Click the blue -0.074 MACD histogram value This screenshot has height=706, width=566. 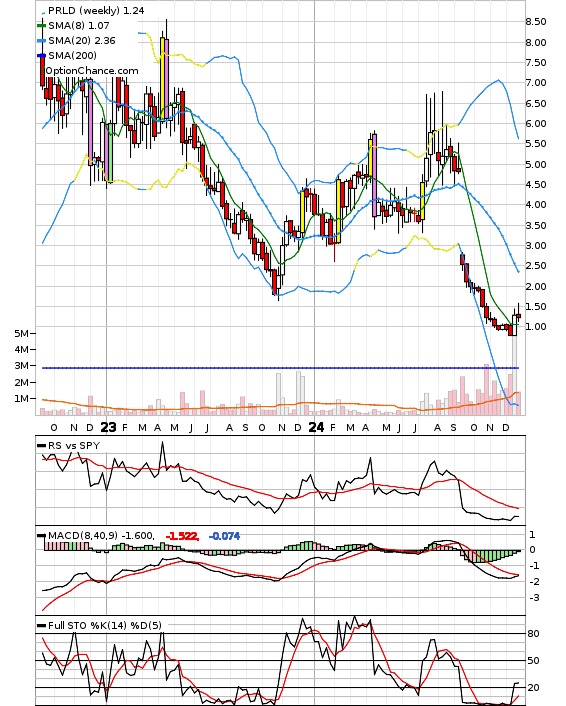(225, 536)
